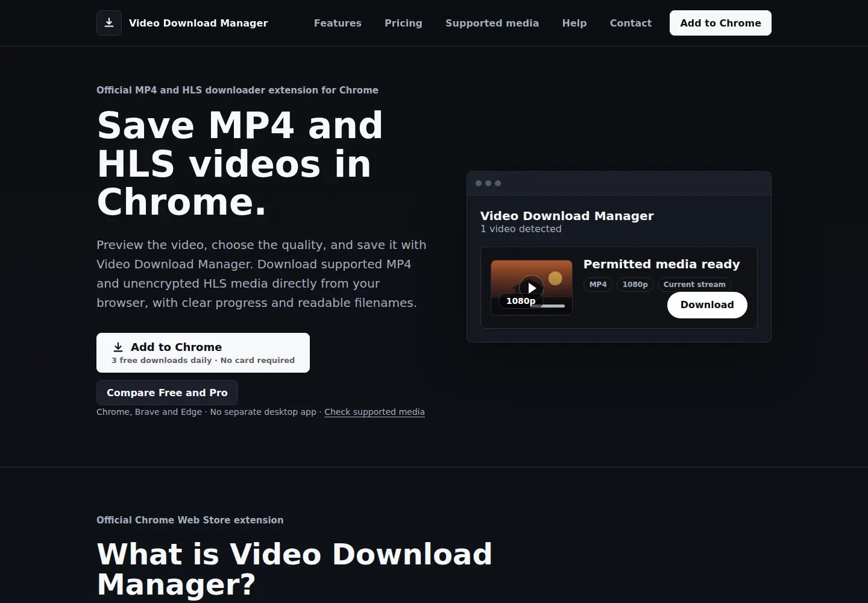Click the sunset video thumbnail

(x=532, y=288)
